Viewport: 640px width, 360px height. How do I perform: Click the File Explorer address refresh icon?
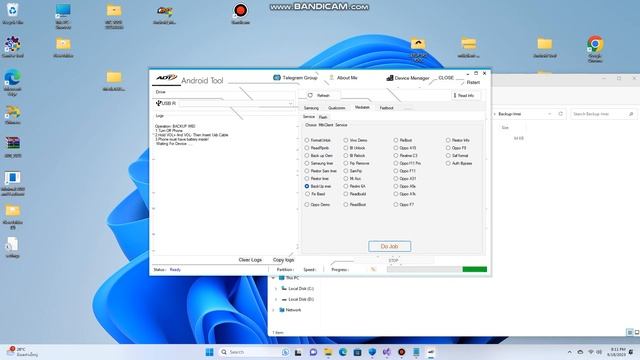(x=560, y=114)
